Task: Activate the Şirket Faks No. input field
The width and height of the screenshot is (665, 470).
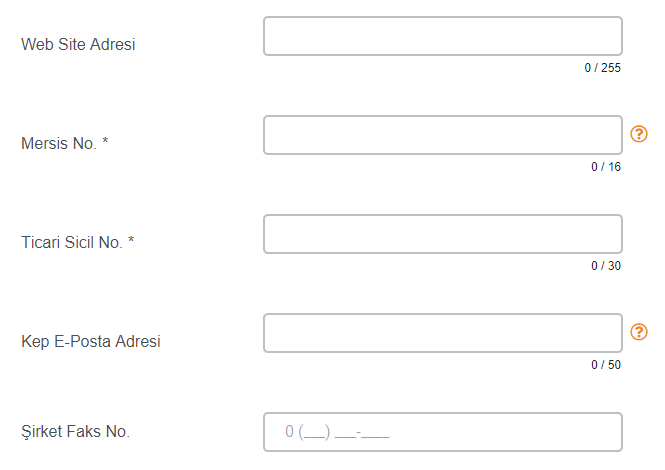Action: 442,432
